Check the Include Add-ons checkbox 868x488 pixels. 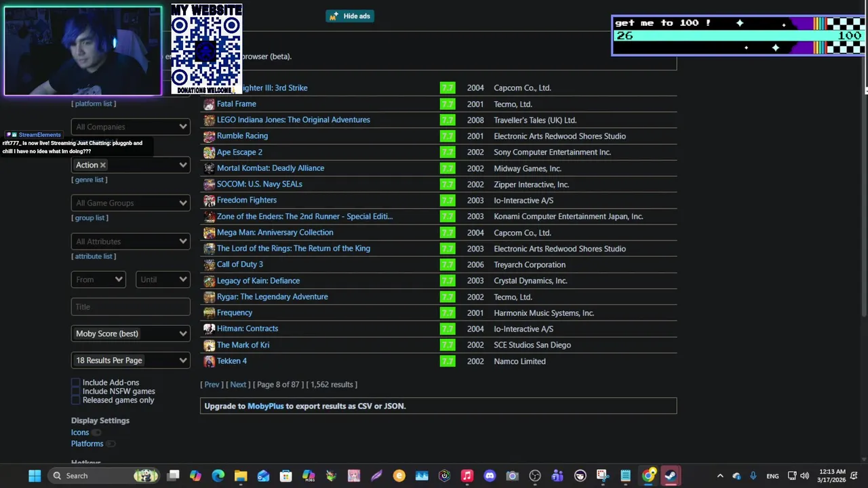click(76, 383)
